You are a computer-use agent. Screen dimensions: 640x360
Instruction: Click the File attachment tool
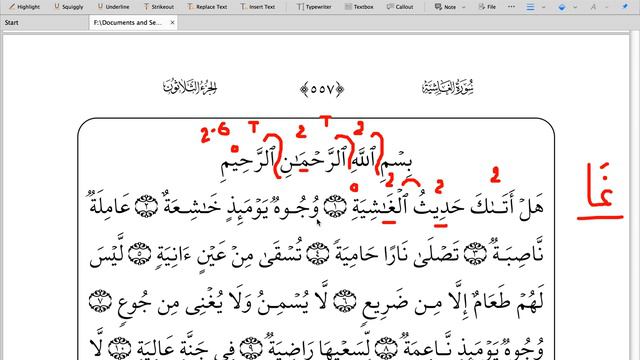click(487, 7)
